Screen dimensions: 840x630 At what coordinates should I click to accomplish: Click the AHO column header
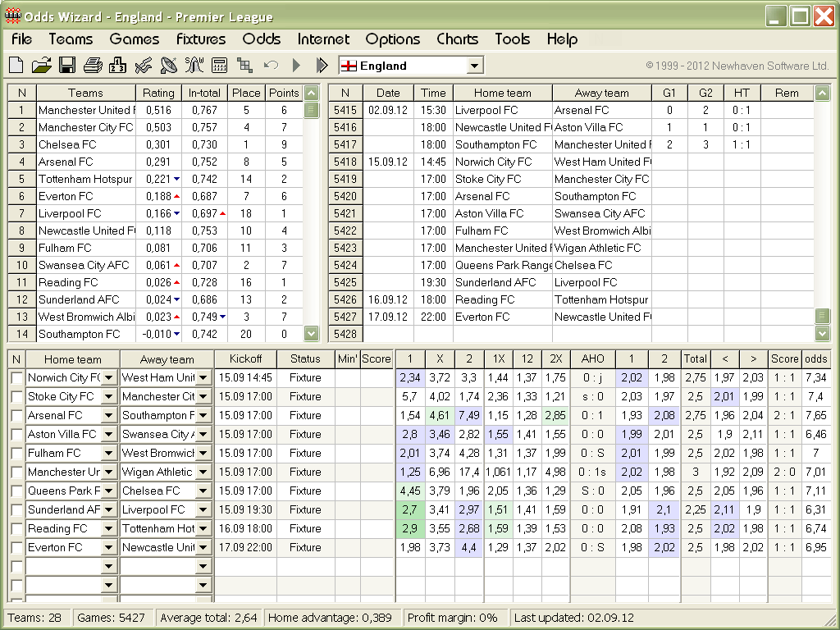592,359
